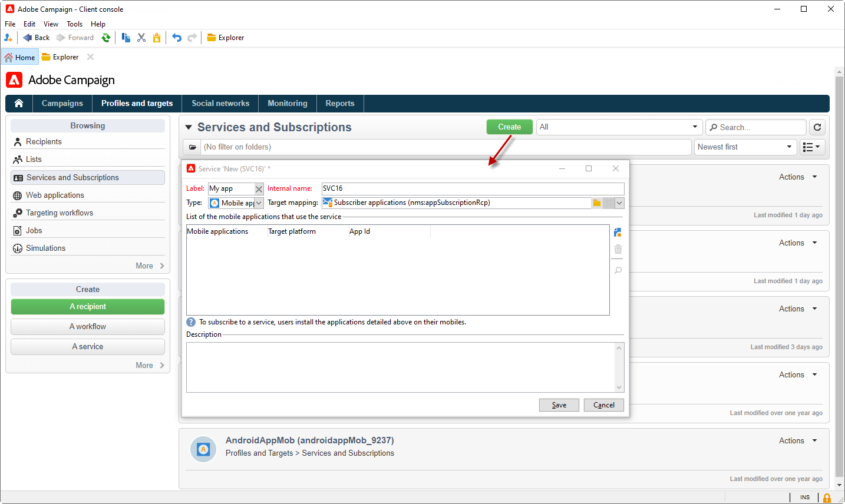Click the Search field in the list header
The height and width of the screenshot is (504, 845).
click(756, 127)
